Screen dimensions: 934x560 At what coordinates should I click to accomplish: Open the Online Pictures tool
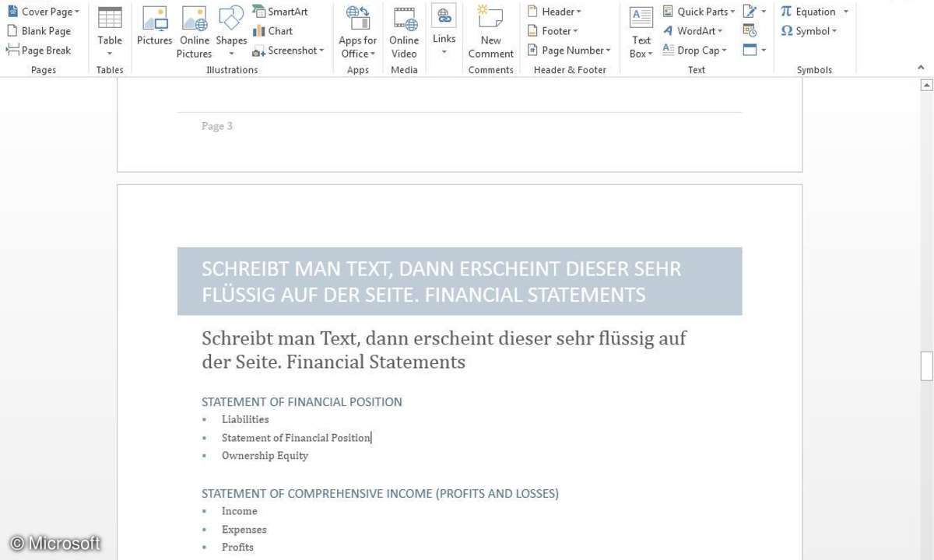point(194,31)
